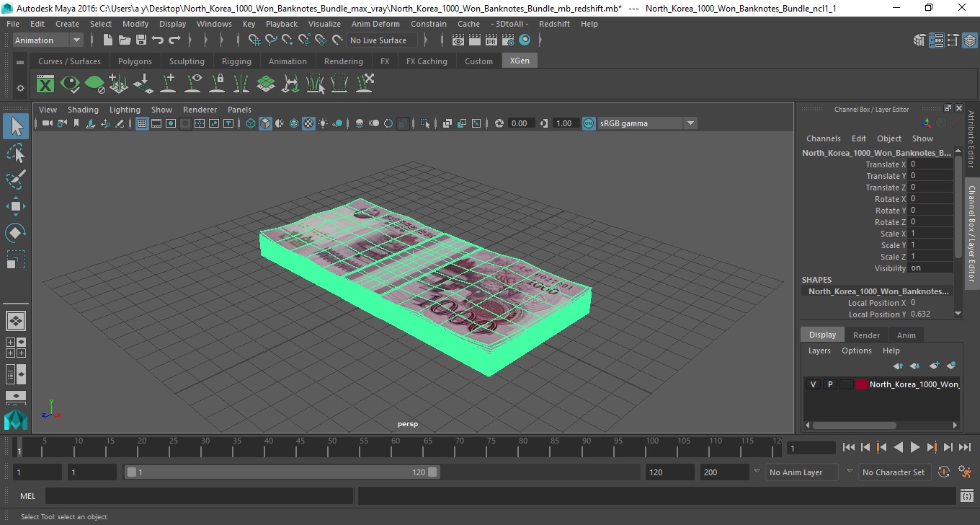This screenshot has width=980, height=525.
Task: Enable snap to curves magnet icon
Action: tap(271, 40)
